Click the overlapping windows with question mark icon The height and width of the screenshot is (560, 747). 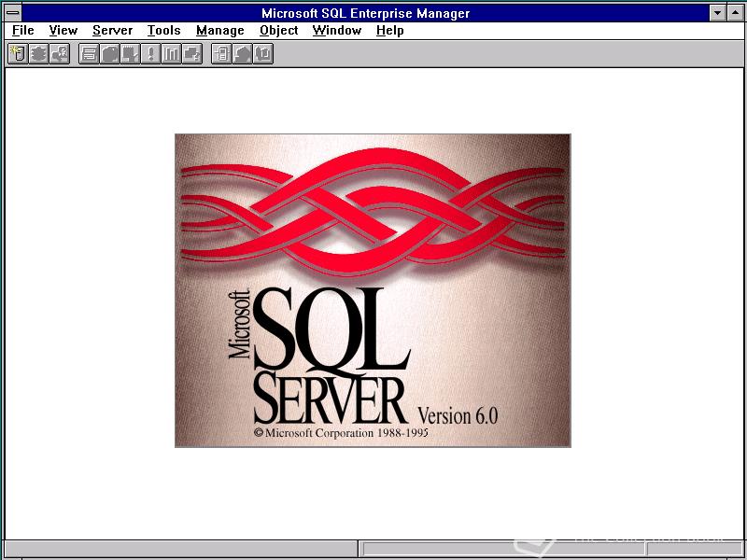[192, 54]
